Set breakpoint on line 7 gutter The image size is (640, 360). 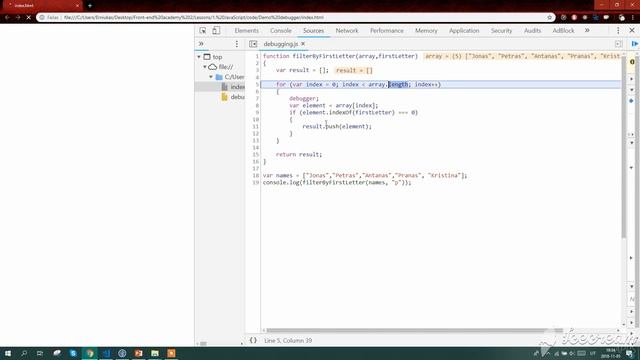coord(257,98)
